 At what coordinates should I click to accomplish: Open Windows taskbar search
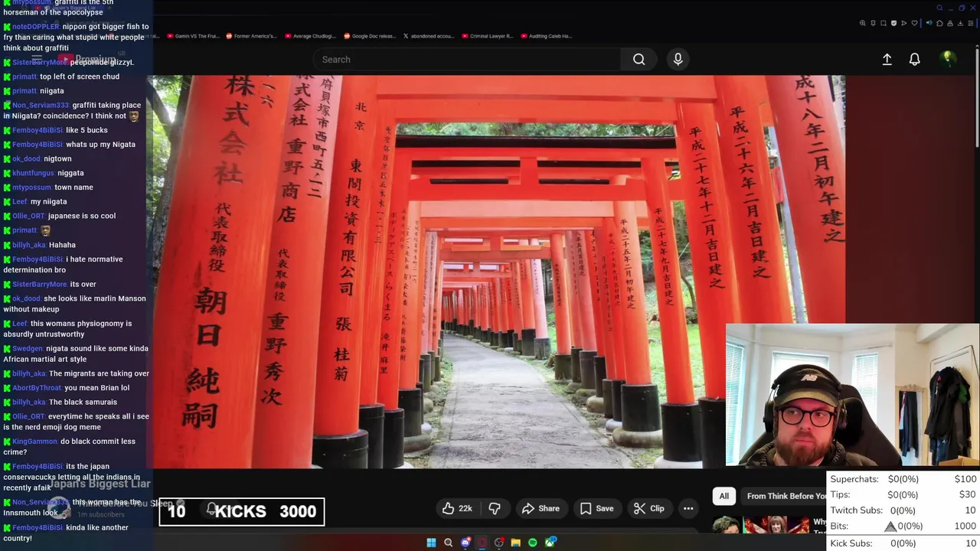pos(448,543)
